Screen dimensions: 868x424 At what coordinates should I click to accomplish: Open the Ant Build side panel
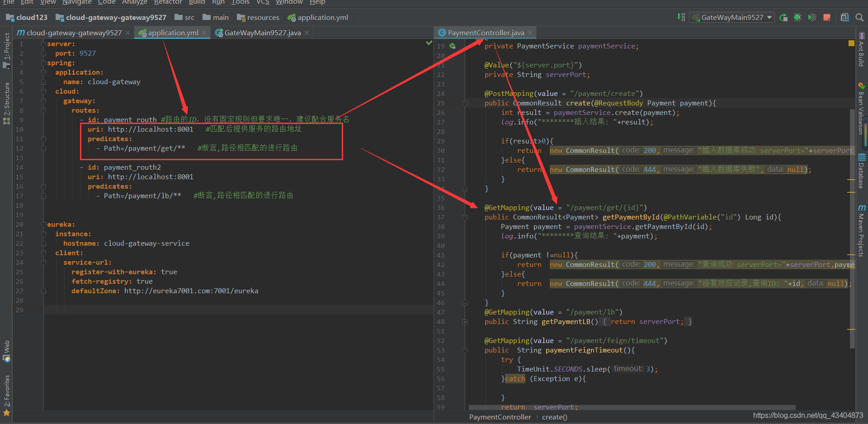click(862, 49)
